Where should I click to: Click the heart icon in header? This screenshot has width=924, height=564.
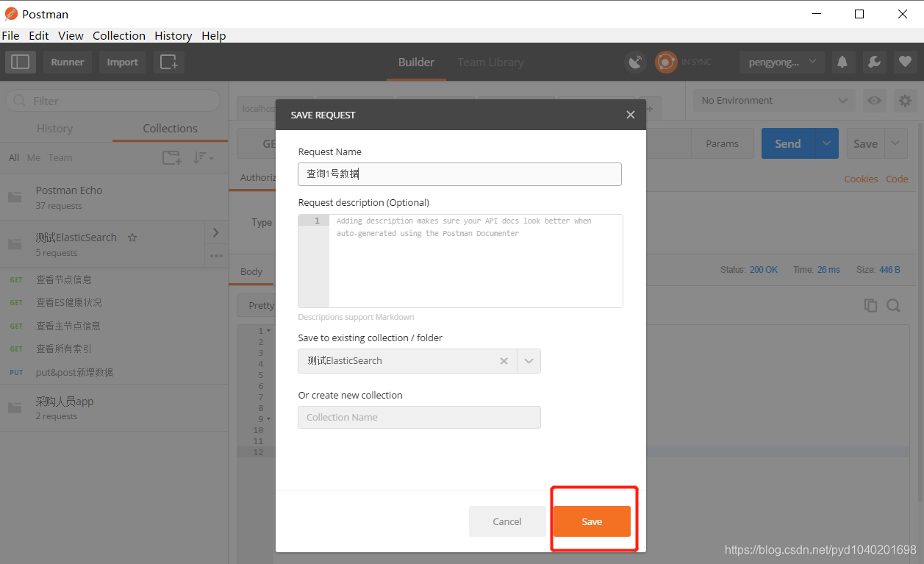click(905, 63)
